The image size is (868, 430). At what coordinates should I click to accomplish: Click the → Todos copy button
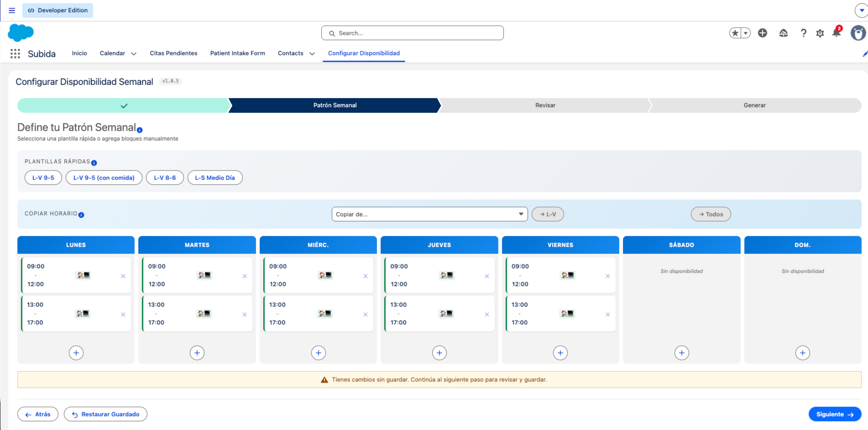711,214
